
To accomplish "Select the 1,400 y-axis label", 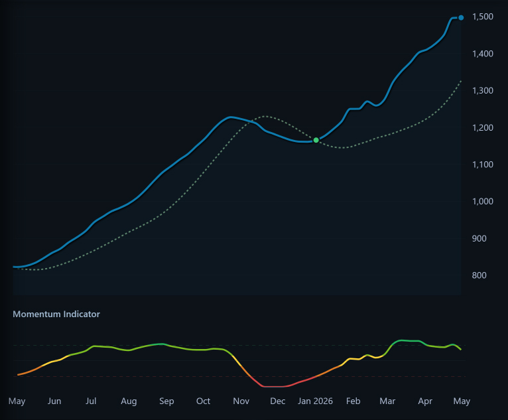I will [x=482, y=54].
